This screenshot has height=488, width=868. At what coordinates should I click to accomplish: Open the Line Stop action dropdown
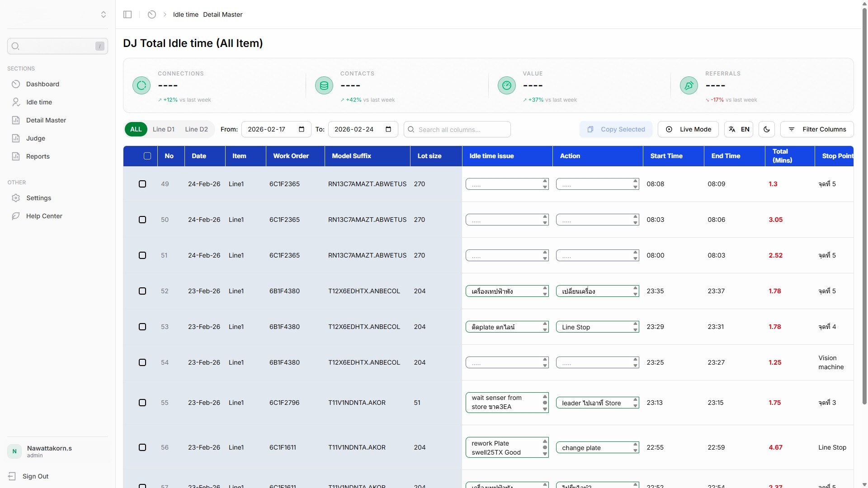click(597, 327)
